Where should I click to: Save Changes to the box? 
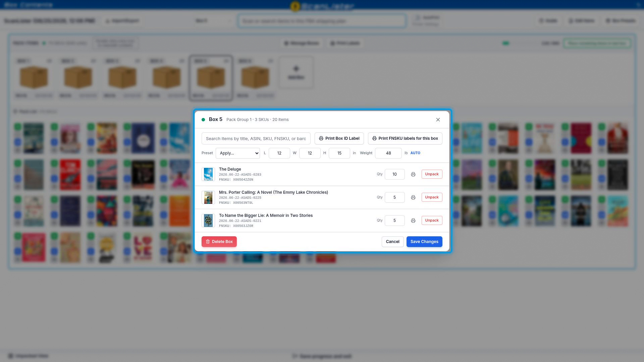pos(424,242)
